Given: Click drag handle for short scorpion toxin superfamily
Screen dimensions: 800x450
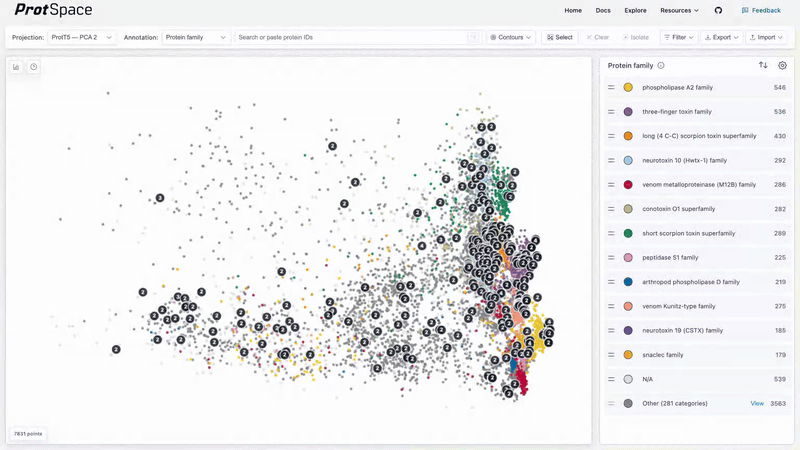Looking at the screenshot, I should (611, 233).
